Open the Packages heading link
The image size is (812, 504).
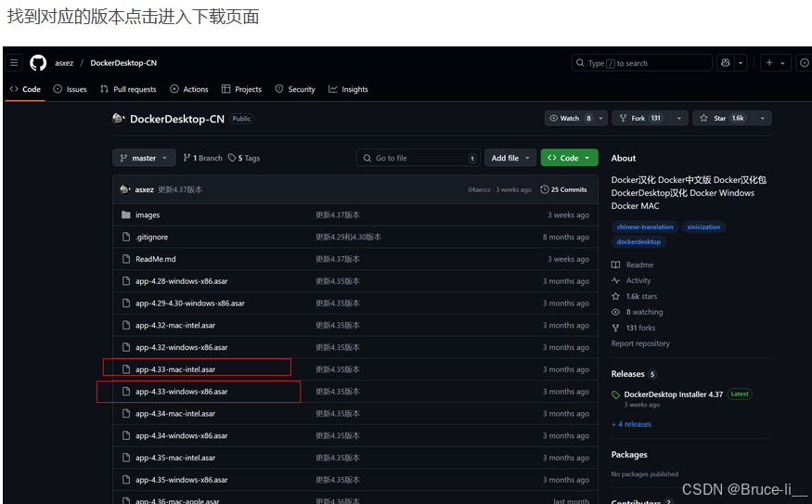click(x=629, y=455)
